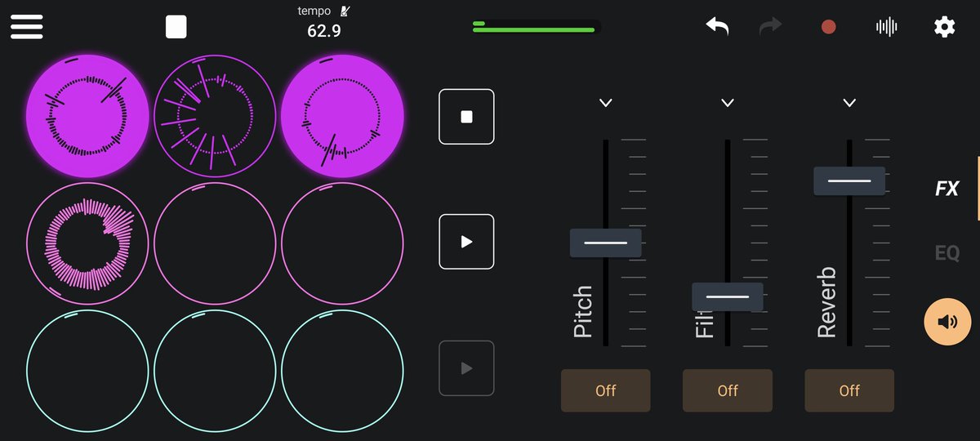Expand the Filter effect dropdown chevron
Image resolution: width=980 pixels, height=441 pixels.
728,103
